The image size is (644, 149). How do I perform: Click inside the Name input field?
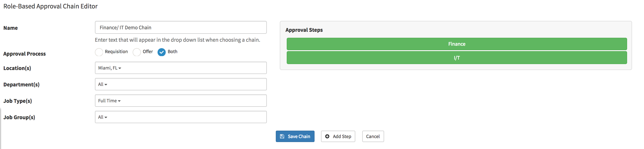[x=180, y=28]
